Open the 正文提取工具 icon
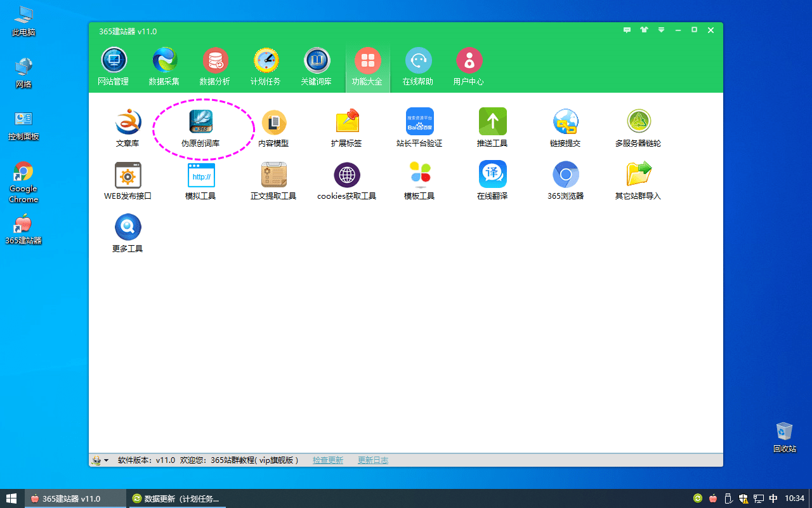This screenshot has height=508, width=812. pyautogui.click(x=273, y=180)
